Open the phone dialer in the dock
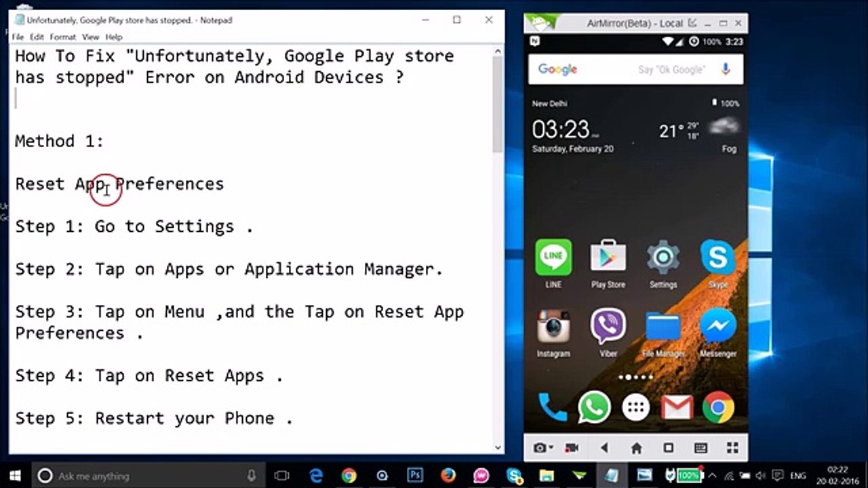The height and width of the screenshot is (488, 868). (553, 407)
